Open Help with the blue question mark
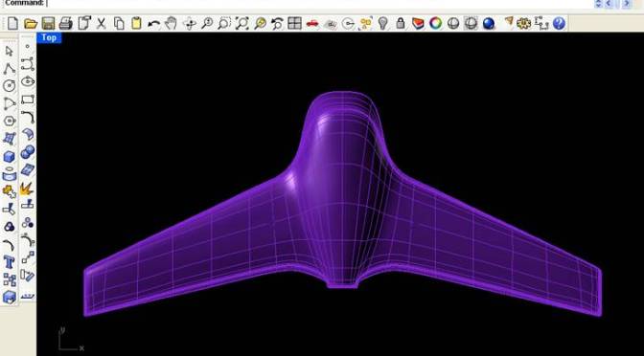Viewport: 644px width, 356px height. (x=559, y=23)
